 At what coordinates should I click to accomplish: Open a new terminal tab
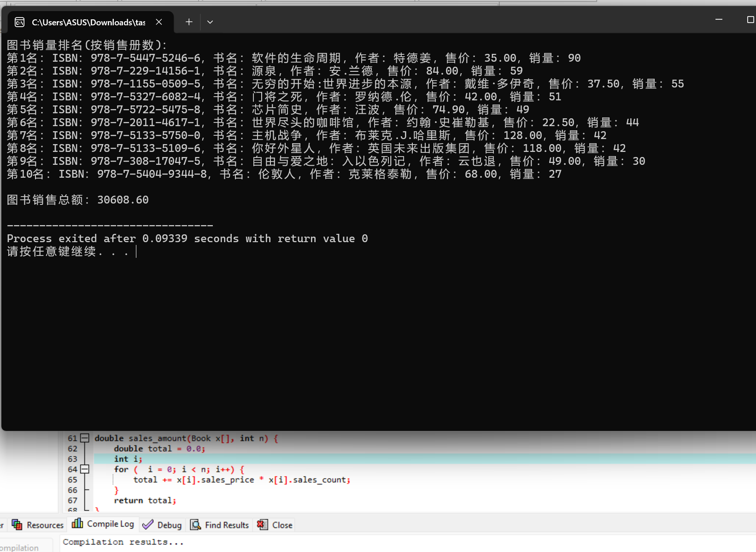click(x=189, y=22)
